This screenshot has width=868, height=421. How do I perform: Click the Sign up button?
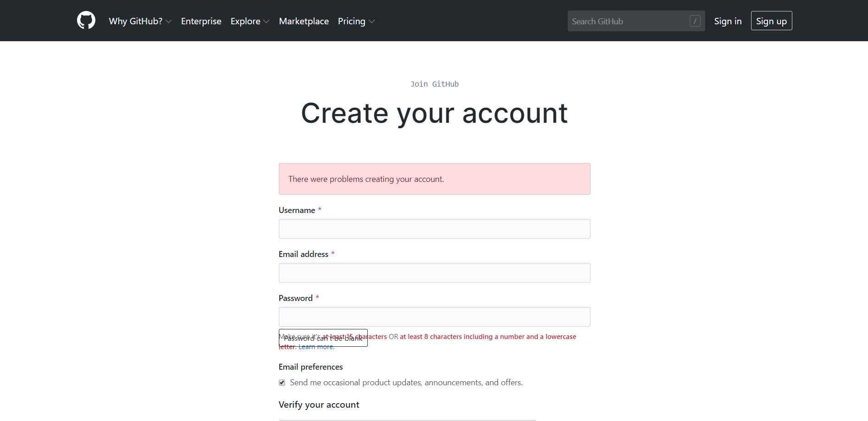coord(771,21)
